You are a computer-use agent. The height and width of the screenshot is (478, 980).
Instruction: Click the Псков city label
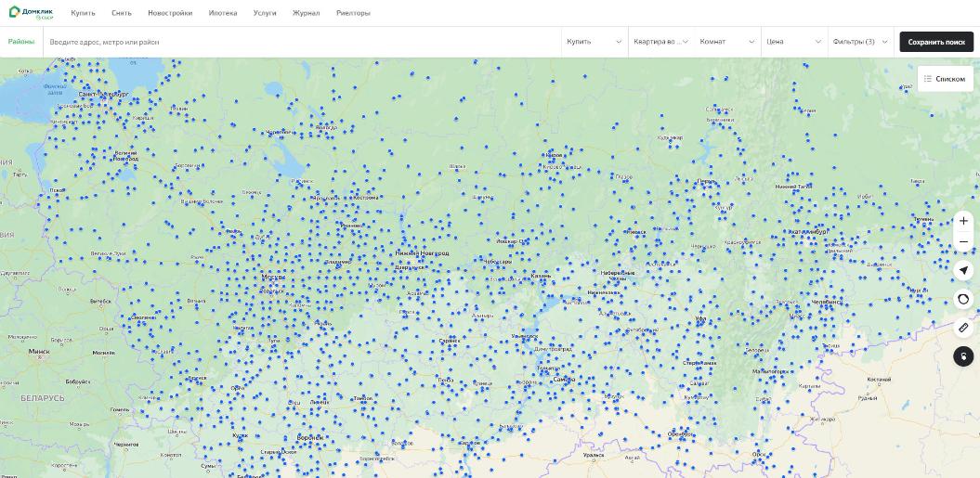click(x=57, y=189)
